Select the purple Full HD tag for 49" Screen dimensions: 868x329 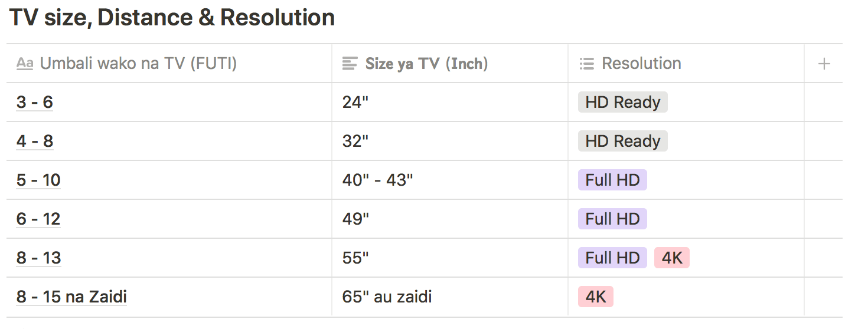click(612, 219)
